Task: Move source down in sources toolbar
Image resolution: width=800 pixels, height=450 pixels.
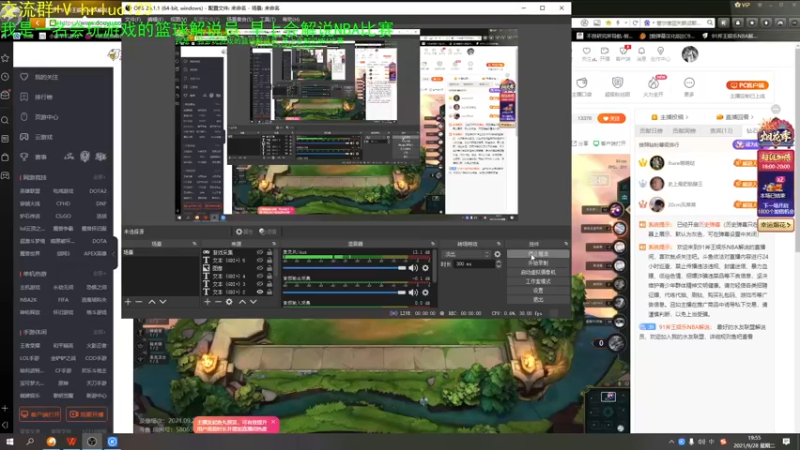Action: (253, 302)
